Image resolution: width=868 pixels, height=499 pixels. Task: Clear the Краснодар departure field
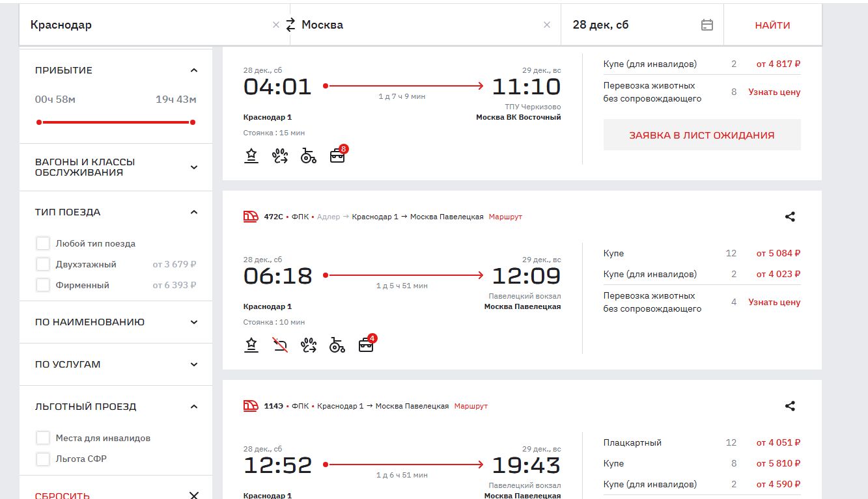275,25
